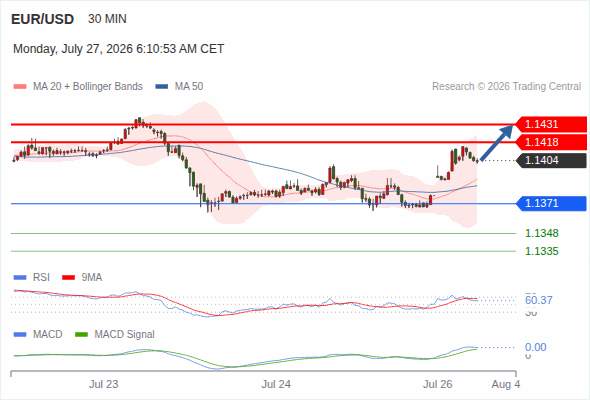Click the 1.1431 resistance price tag

click(552, 124)
